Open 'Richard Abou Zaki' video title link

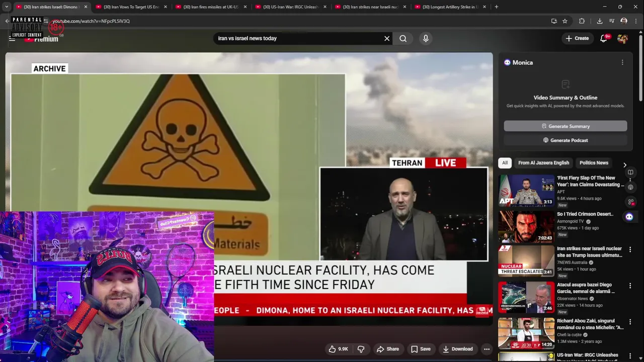point(590,324)
